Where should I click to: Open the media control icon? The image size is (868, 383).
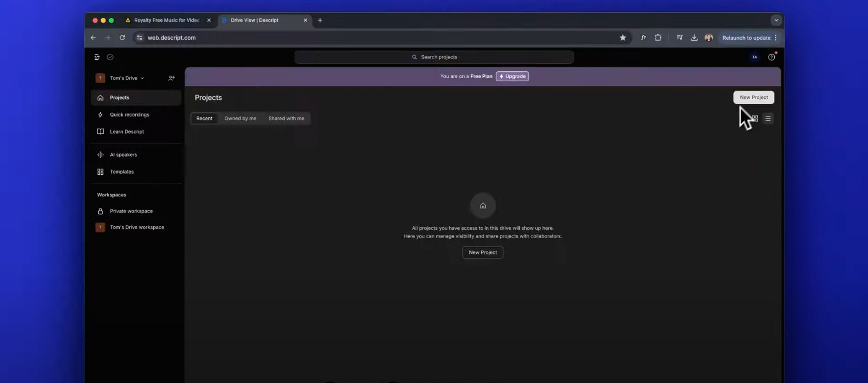680,38
